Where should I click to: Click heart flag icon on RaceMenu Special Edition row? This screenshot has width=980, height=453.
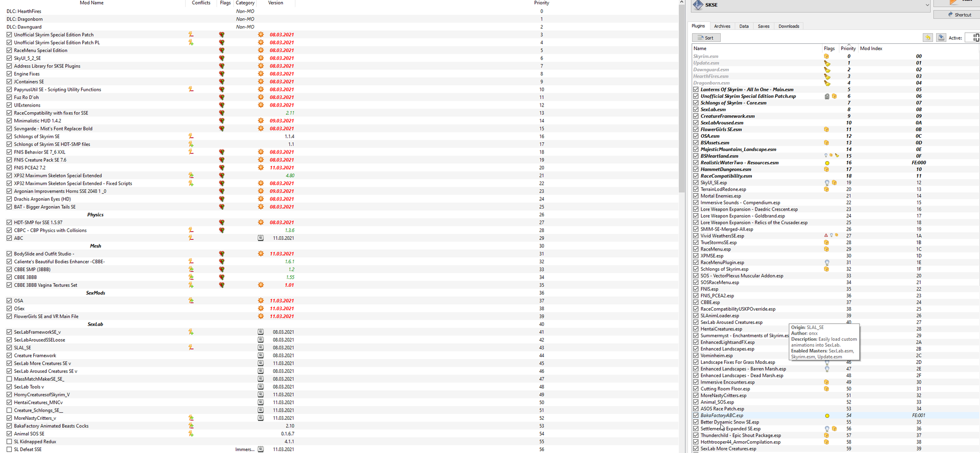click(222, 51)
